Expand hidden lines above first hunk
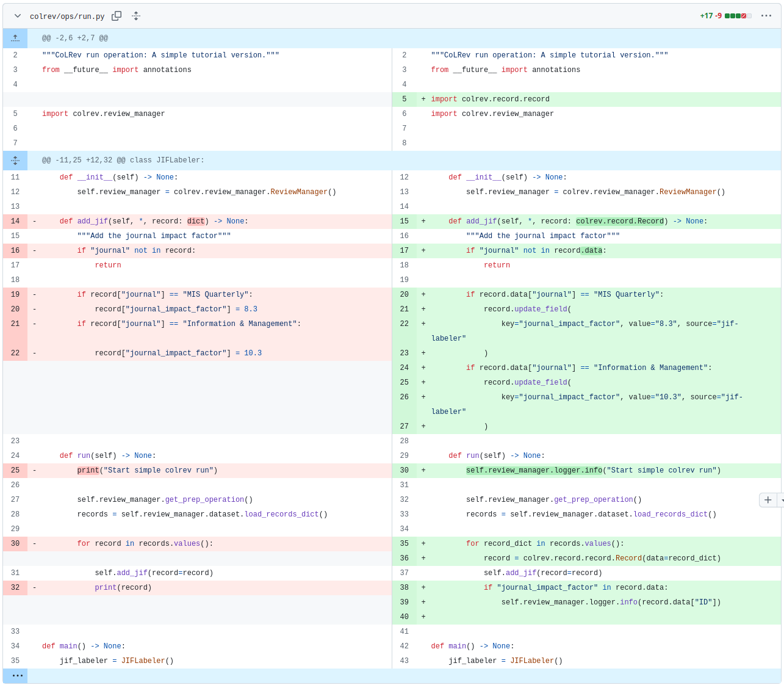Image resolution: width=784 pixels, height=685 pixels. pos(15,38)
